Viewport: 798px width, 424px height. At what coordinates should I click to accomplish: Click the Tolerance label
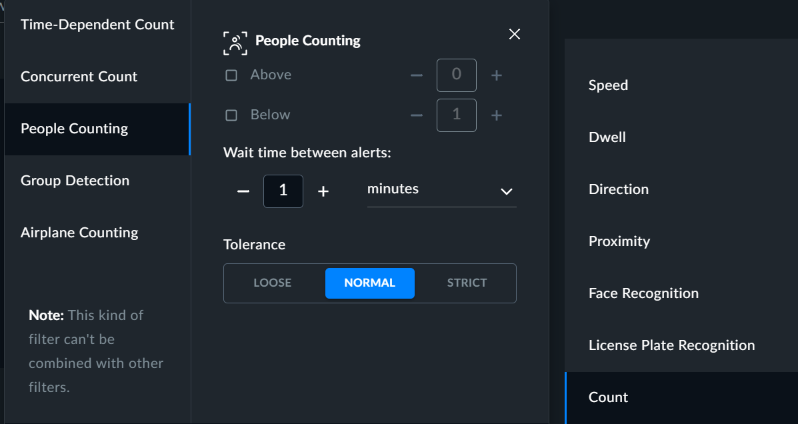coord(254,245)
